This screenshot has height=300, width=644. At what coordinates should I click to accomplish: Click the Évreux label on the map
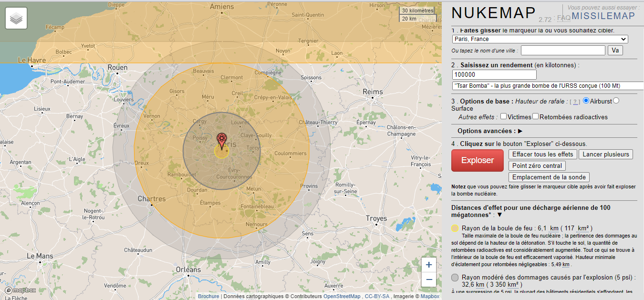click(121, 125)
